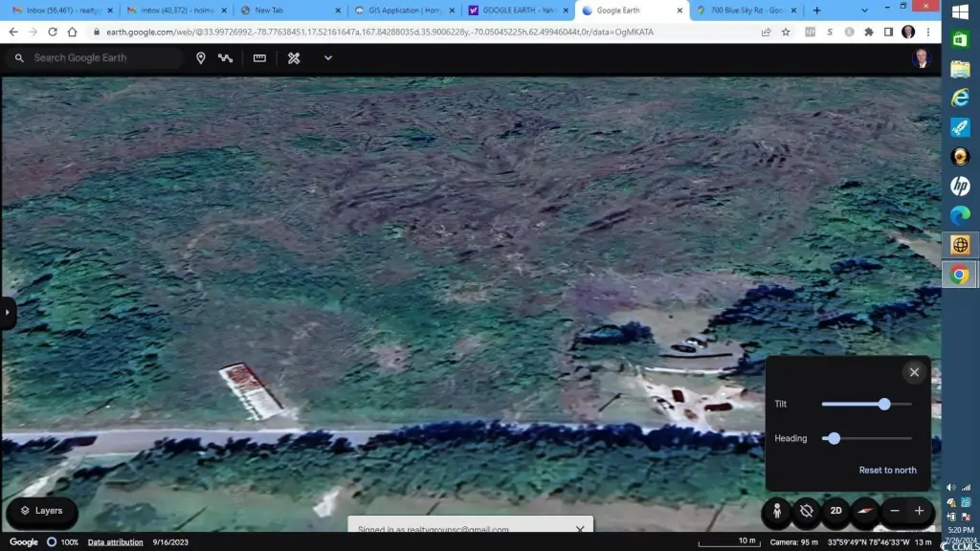Open the Layers panel button

pyautogui.click(x=42, y=511)
